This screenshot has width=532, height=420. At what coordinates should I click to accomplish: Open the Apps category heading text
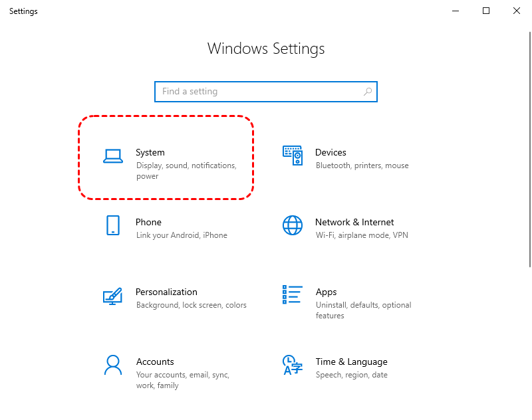[x=326, y=292]
